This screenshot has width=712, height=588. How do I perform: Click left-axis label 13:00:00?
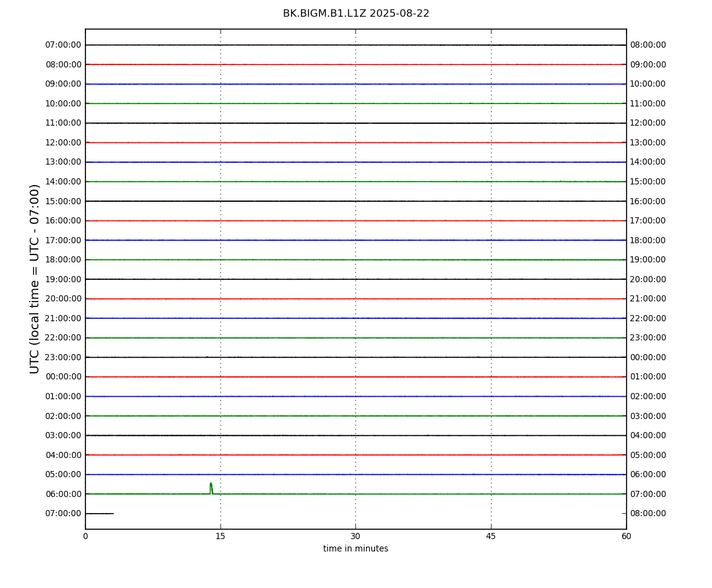pyautogui.click(x=64, y=162)
